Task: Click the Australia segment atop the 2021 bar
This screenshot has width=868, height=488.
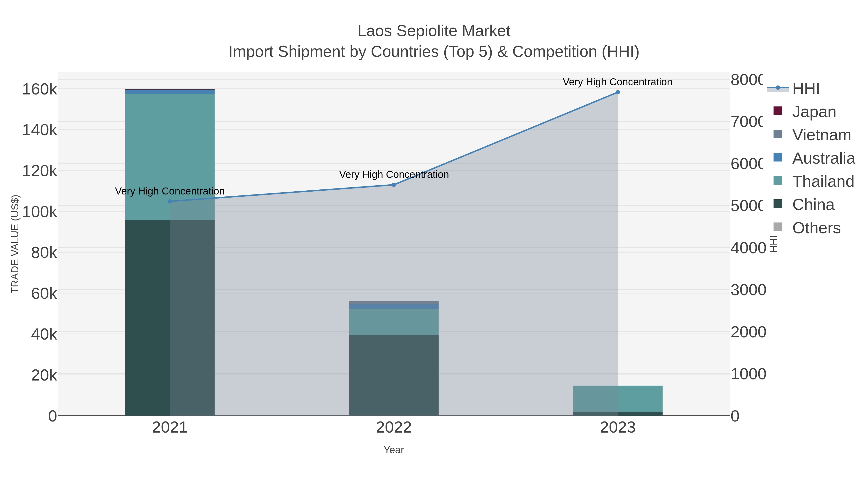Action: coord(170,92)
